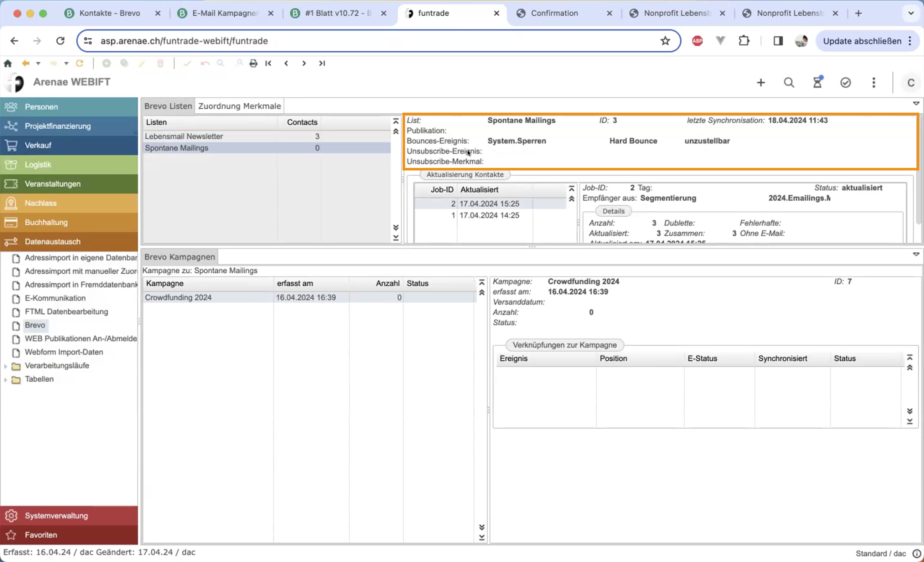
Task: Expand the Verarbeitungsläufe folder
Action: click(6, 366)
